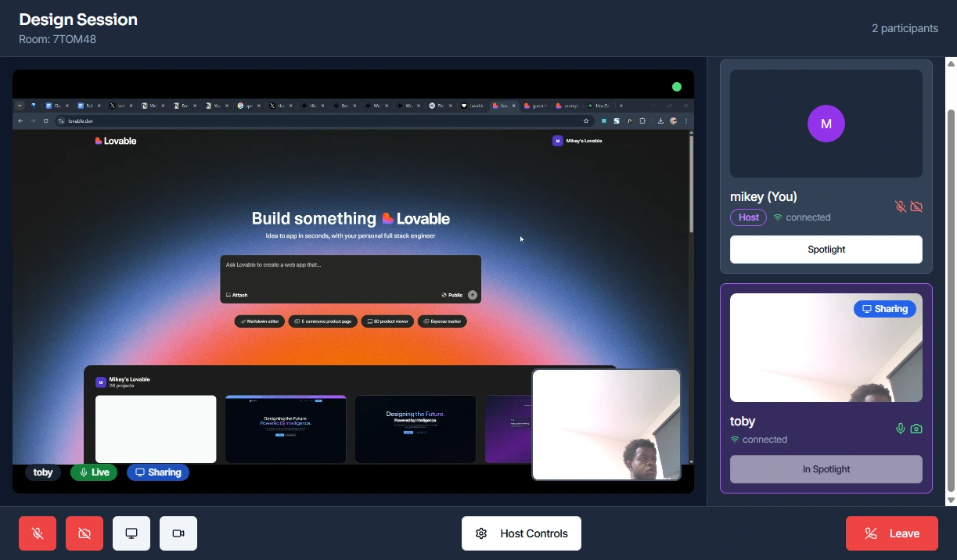Click the send arrow in prompt box
This screenshot has width=957, height=560.
473,295
